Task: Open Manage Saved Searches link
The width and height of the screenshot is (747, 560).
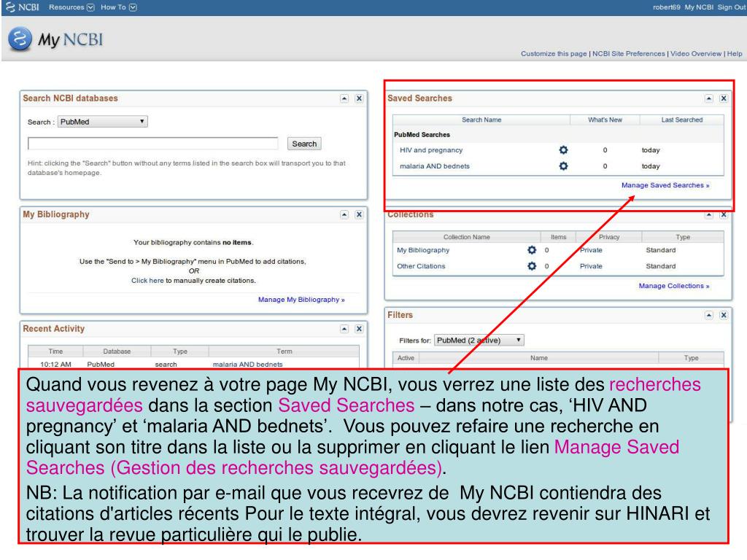Action: (665, 185)
